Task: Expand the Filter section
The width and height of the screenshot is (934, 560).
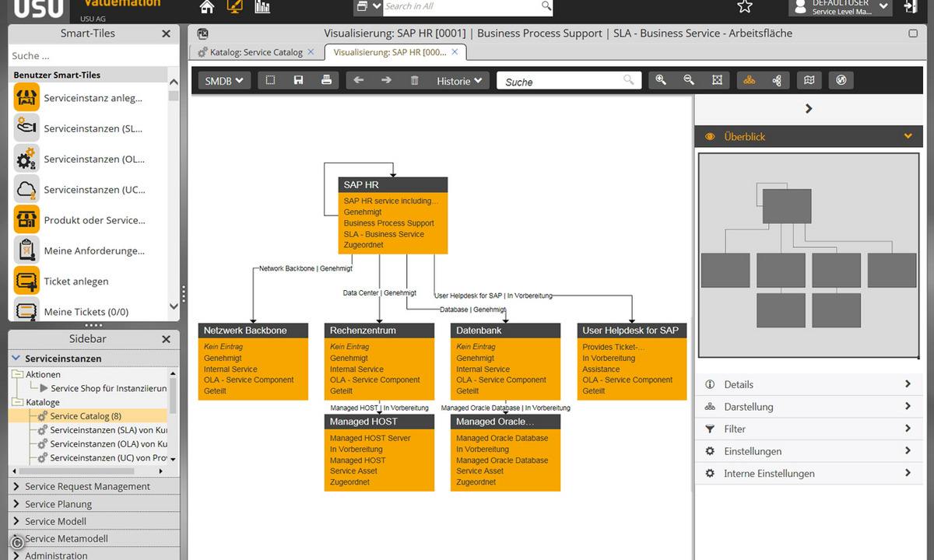Action: click(808, 429)
